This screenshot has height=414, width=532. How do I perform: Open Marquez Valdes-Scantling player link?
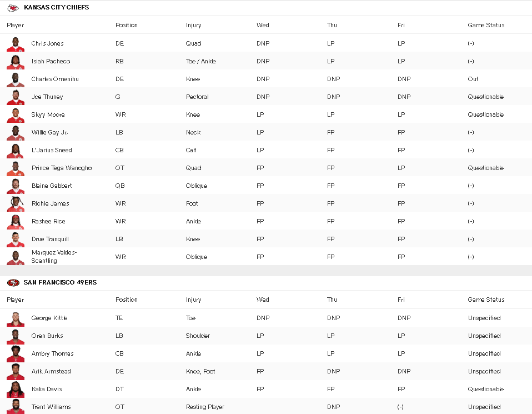click(54, 256)
